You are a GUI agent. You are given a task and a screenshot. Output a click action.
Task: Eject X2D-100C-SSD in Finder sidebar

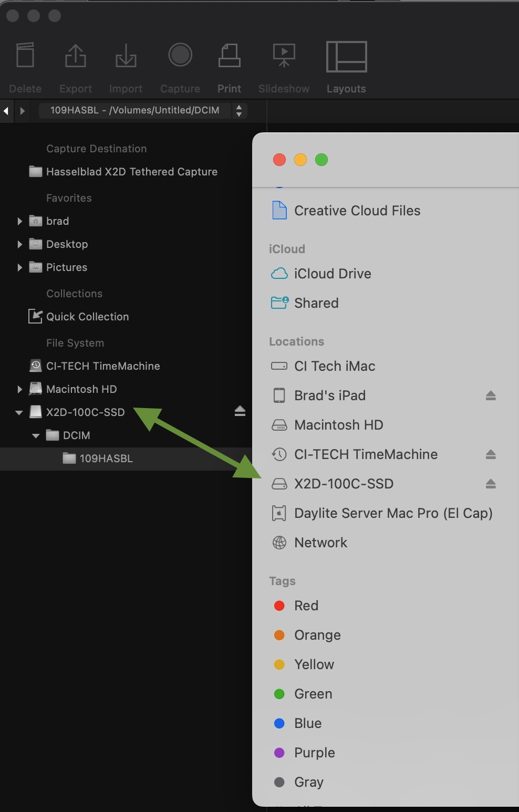pos(491,484)
